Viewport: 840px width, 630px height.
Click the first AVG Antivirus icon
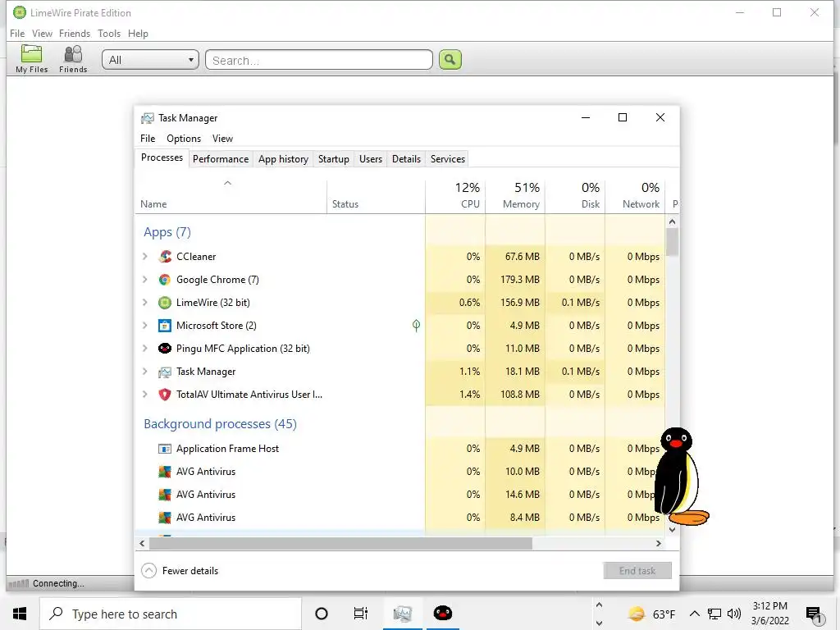[165, 472]
